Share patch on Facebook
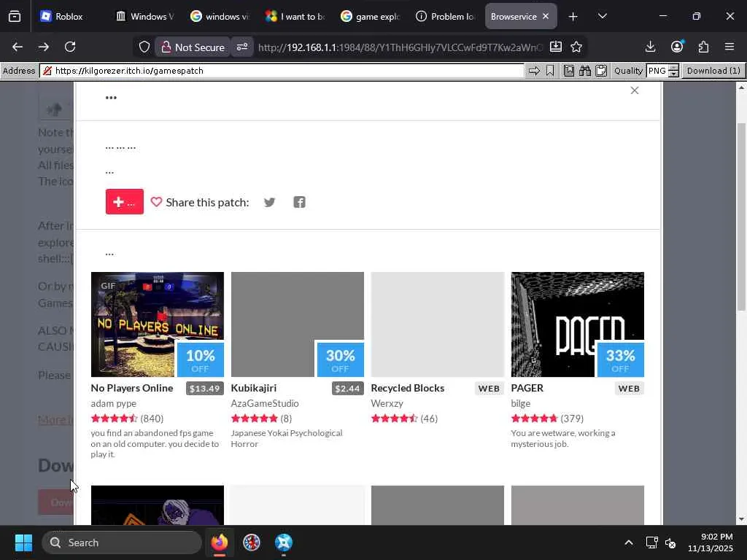 (299, 202)
